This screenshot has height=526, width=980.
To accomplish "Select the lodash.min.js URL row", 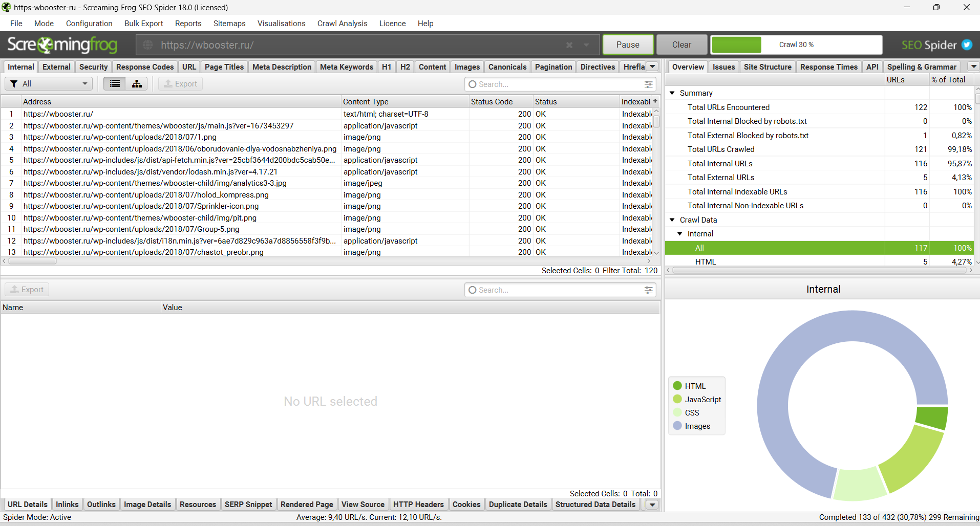I will point(327,172).
